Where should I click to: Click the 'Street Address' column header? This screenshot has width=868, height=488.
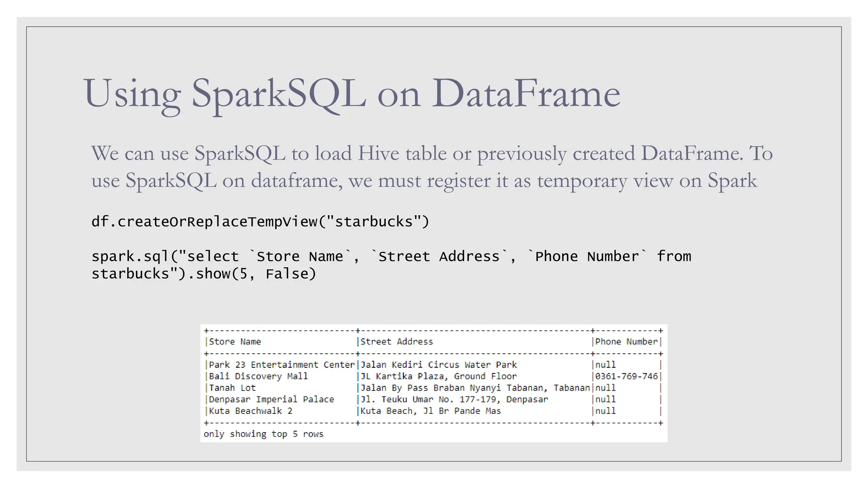[397, 342]
